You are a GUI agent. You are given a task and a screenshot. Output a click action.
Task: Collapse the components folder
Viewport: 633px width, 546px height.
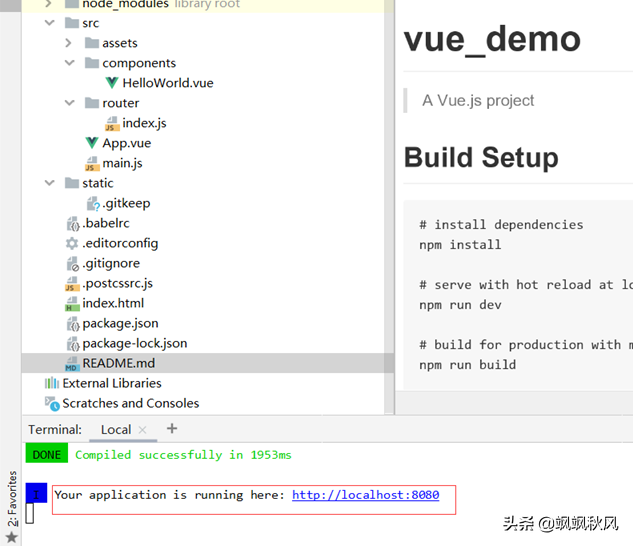(68, 63)
